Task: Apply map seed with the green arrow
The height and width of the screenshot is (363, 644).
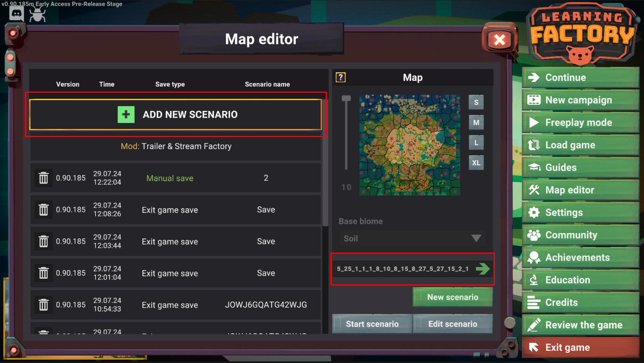Action: pyautogui.click(x=482, y=269)
